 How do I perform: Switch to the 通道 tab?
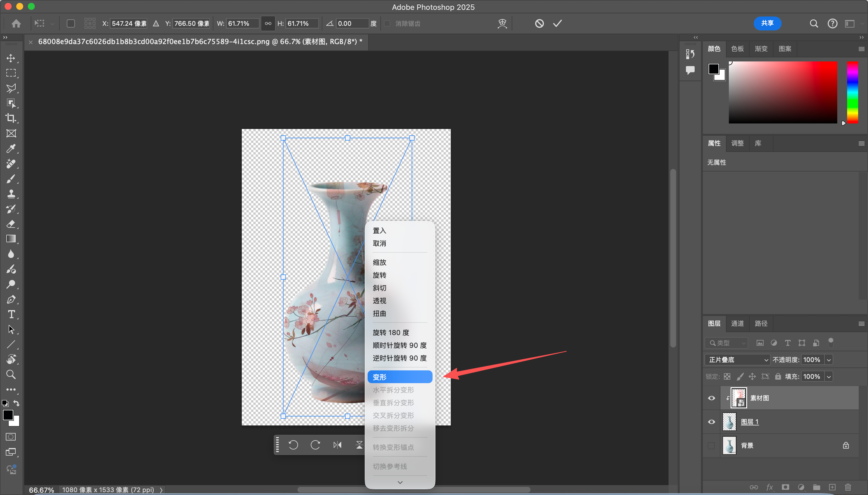737,323
